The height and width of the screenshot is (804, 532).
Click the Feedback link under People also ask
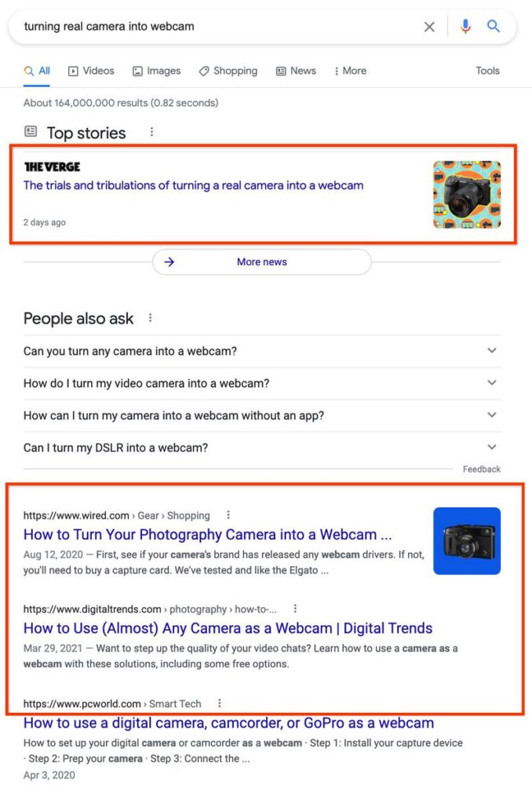[481, 470]
